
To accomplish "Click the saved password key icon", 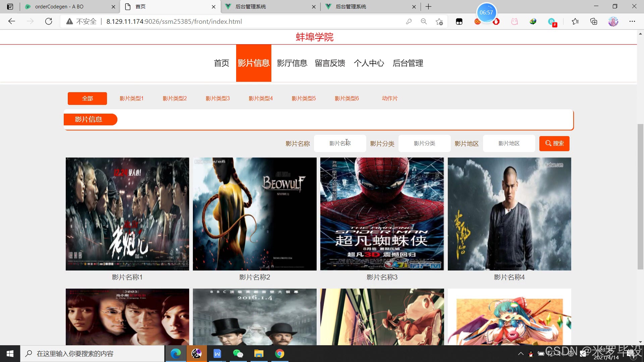I will point(409,21).
